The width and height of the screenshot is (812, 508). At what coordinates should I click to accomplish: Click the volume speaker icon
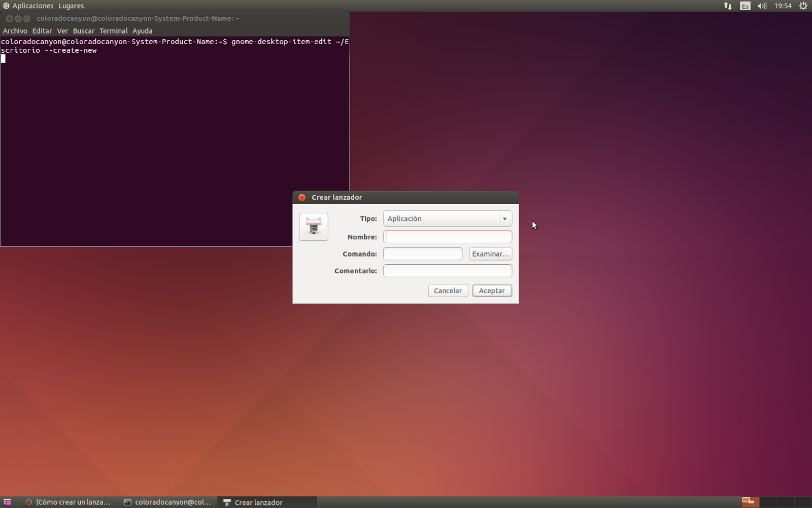tap(761, 6)
